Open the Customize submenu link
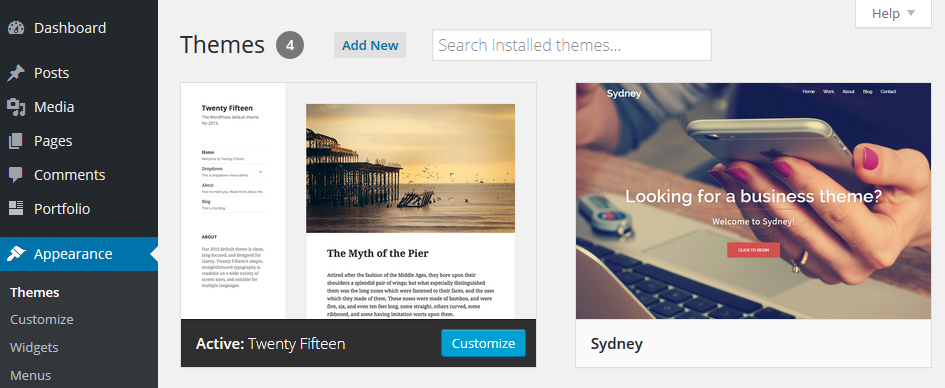The height and width of the screenshot is (388, 945). tap(42, 319)
